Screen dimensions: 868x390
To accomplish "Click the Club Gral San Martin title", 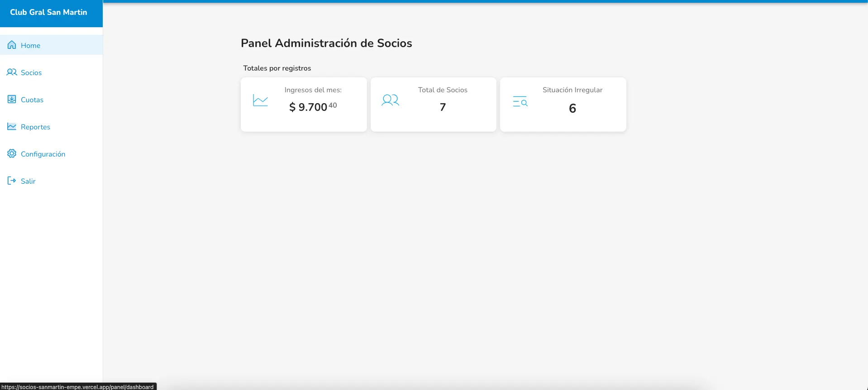I will point(48,12).
